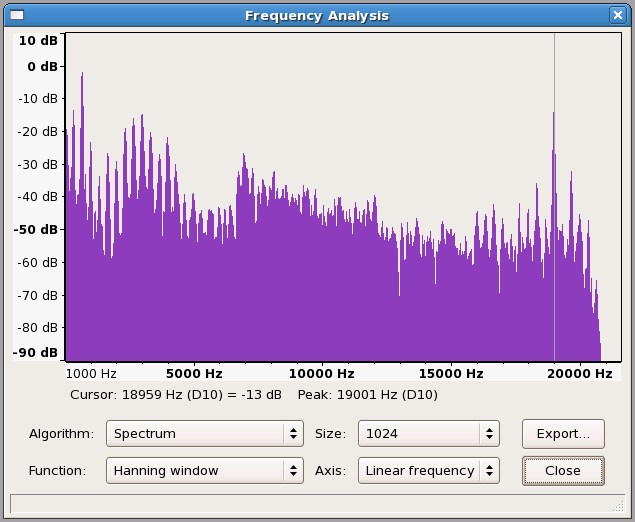The width and height of the screenshot is (635, 522).
Task: Click the arrow stepper of Algorithm combo
Action: point(293,434)
